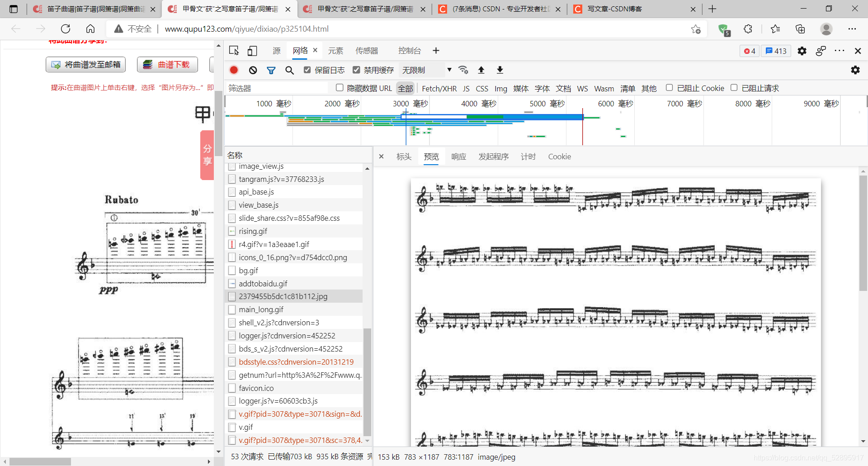Click the red record network log button

click(234, 70)
